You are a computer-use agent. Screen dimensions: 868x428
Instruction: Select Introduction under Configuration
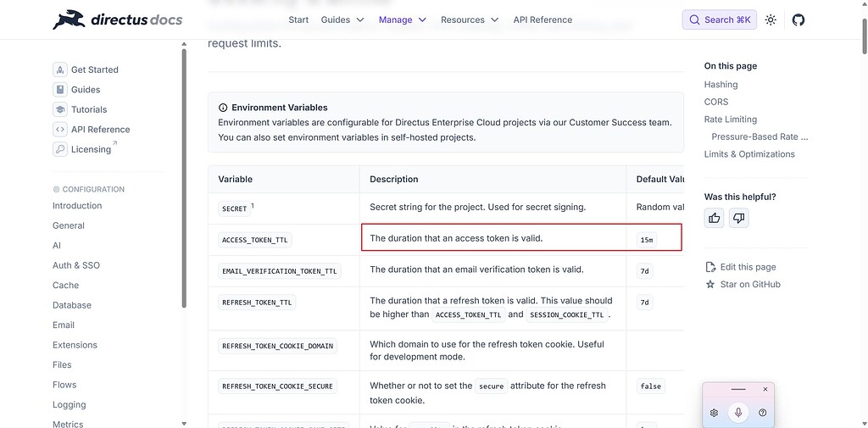tap(77, 205)
